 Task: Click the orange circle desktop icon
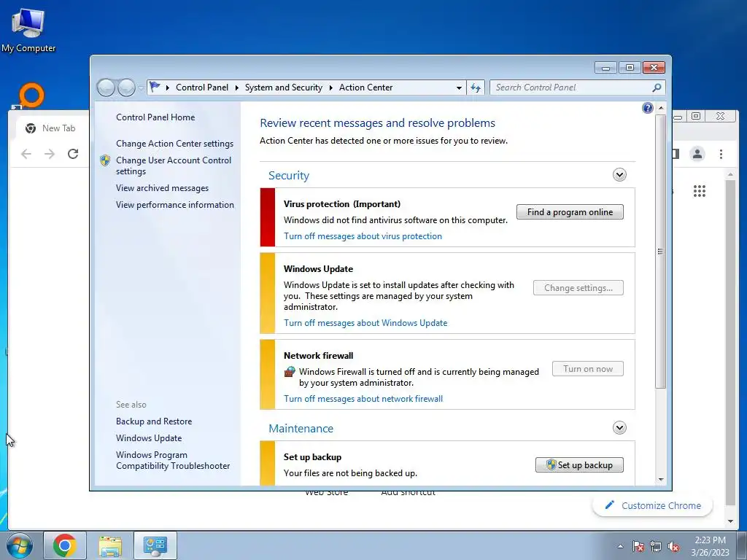click(x=32, y=95)
